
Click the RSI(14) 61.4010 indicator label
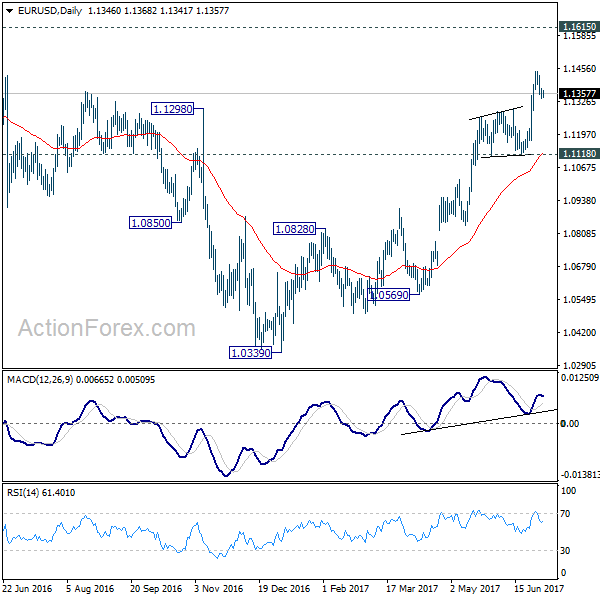(x=41, y=492)
